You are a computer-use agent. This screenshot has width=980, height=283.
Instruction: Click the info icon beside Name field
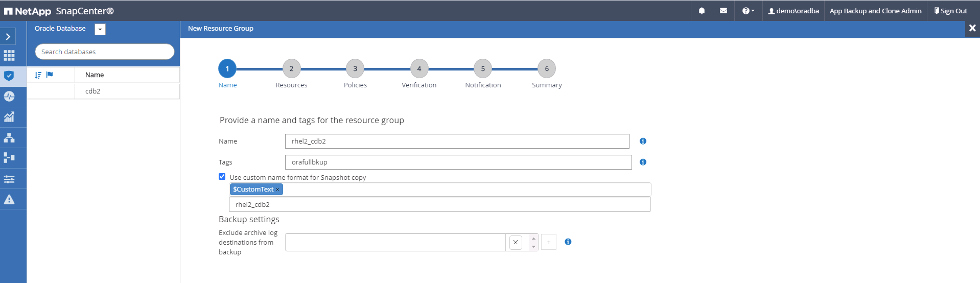[643, 141]
